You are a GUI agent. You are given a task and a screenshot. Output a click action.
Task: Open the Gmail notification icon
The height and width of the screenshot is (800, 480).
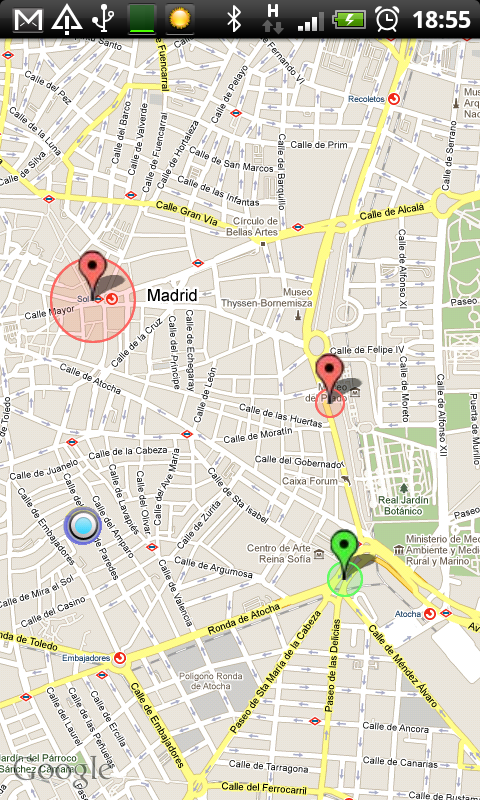[x=28, y=19]
